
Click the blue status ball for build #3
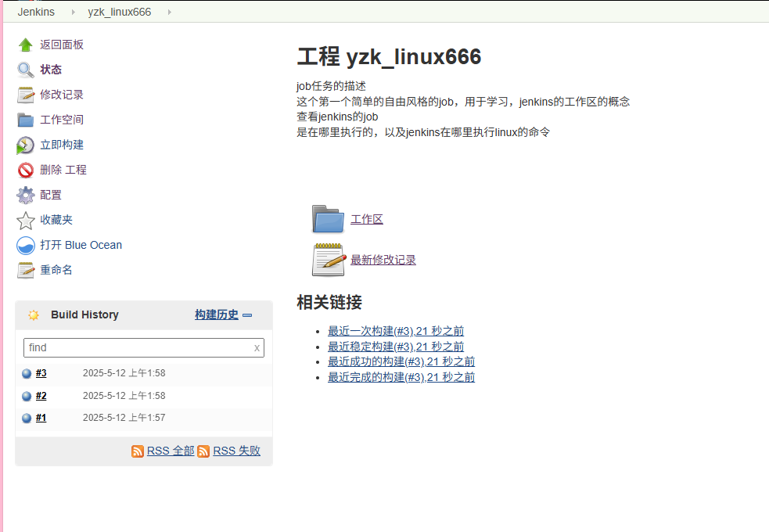click(x=27, y=374)
